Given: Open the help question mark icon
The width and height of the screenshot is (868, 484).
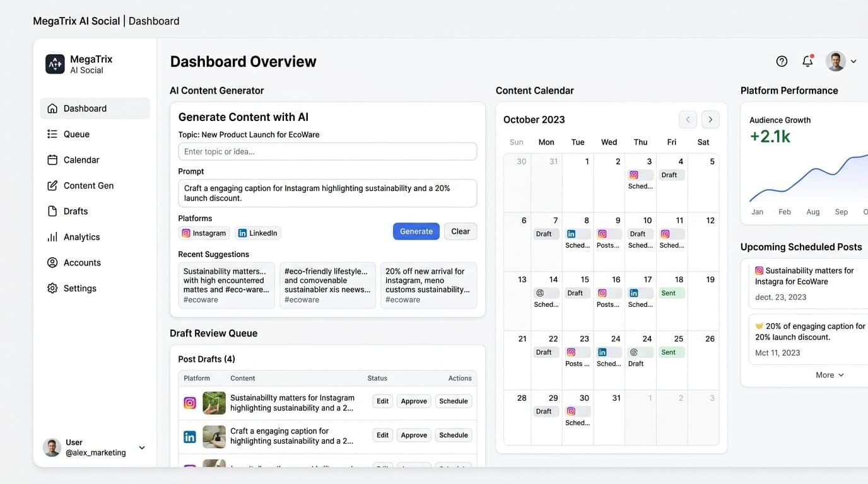Looking at the screenshot, I should [x=782, y=61].
